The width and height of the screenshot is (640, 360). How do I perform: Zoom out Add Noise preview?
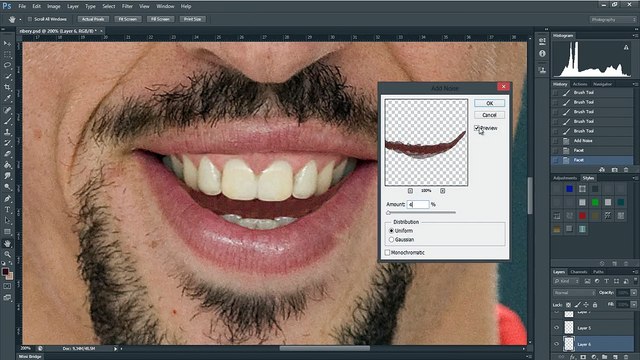(410, 191)
